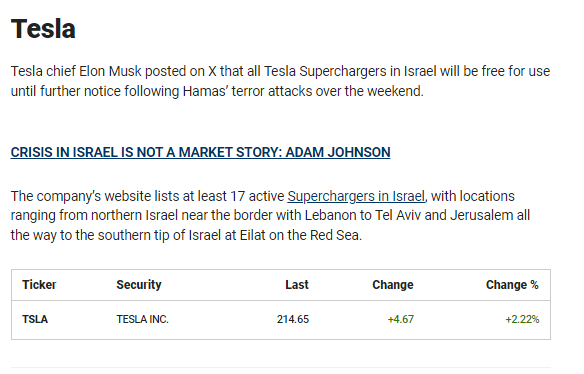Click the word Hamas' in the first paragraph

[205, 91]
